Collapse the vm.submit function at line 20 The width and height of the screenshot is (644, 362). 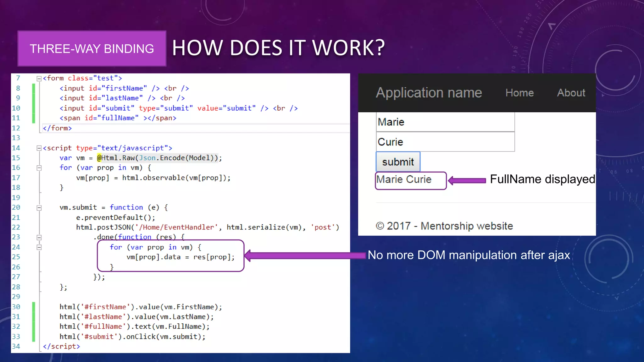[x=39, y=208]
